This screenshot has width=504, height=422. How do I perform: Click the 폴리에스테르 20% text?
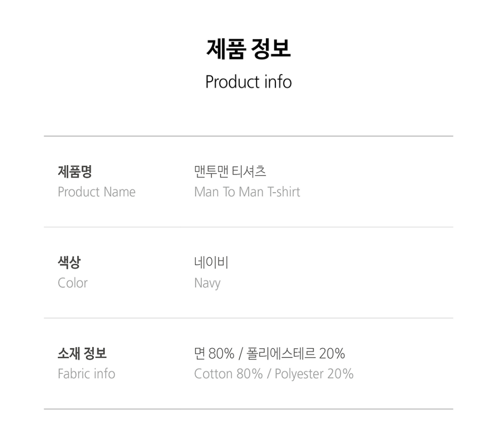coord(295,354)
